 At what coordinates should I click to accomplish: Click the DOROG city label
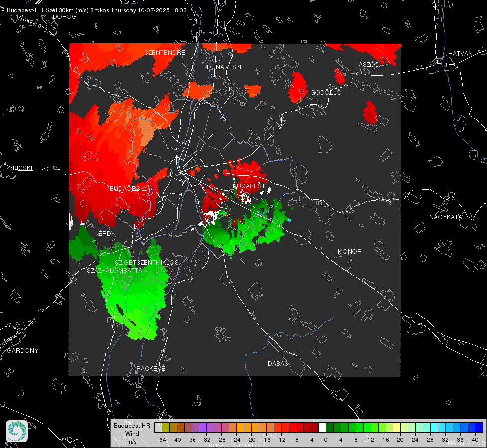pyautogui.click(x=65, y=17)
